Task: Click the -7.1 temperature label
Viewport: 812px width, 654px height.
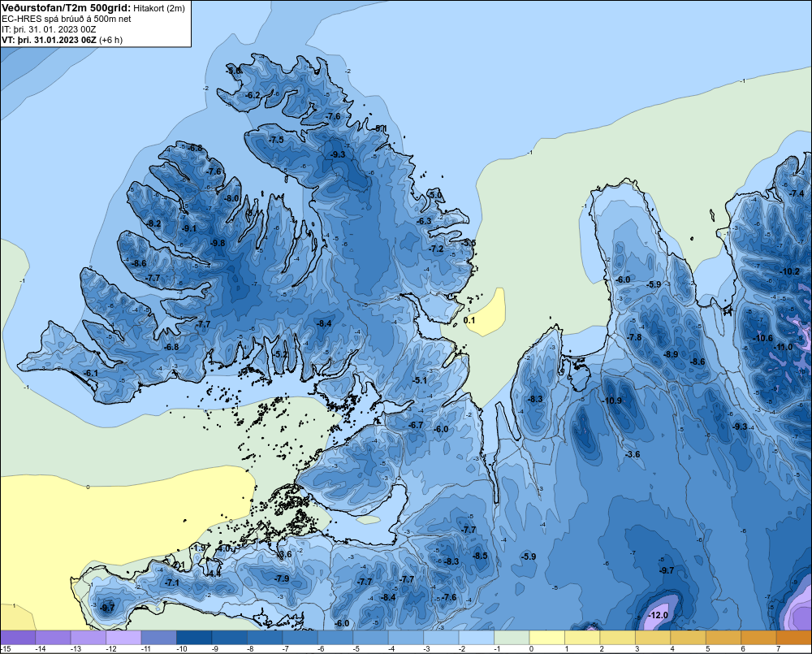Action: coord(172,583)
